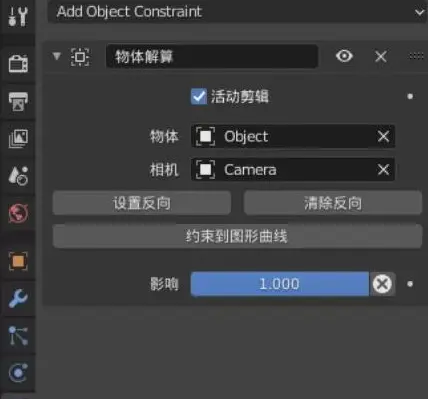
Task: Click the 设置反向 button
Action: [142, 203]
